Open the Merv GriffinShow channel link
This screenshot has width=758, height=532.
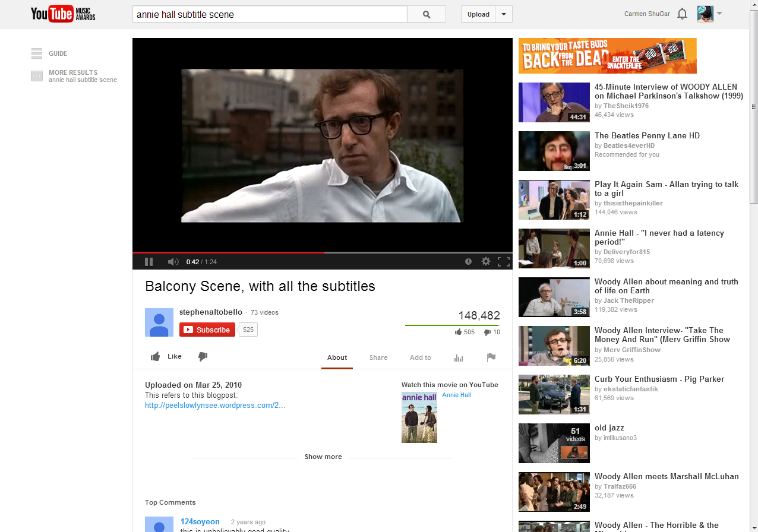pos(633,350)
